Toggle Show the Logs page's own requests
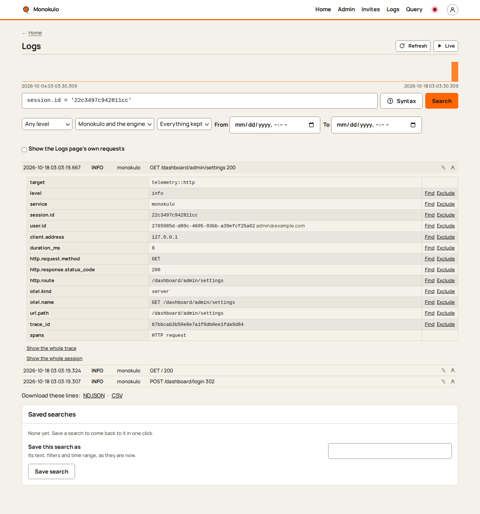Image resolution: width=480 pixels, height=514 pixels. (24, 149)
